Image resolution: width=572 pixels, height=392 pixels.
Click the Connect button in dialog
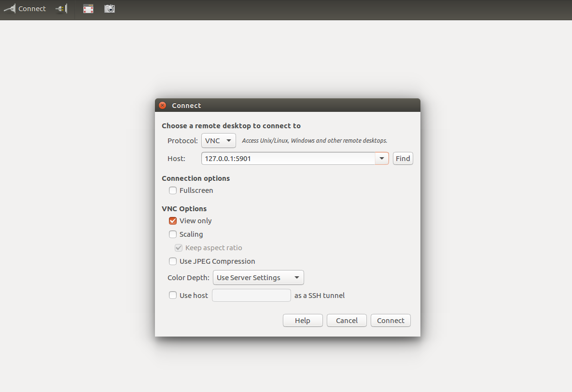click(x=391, y=321)
